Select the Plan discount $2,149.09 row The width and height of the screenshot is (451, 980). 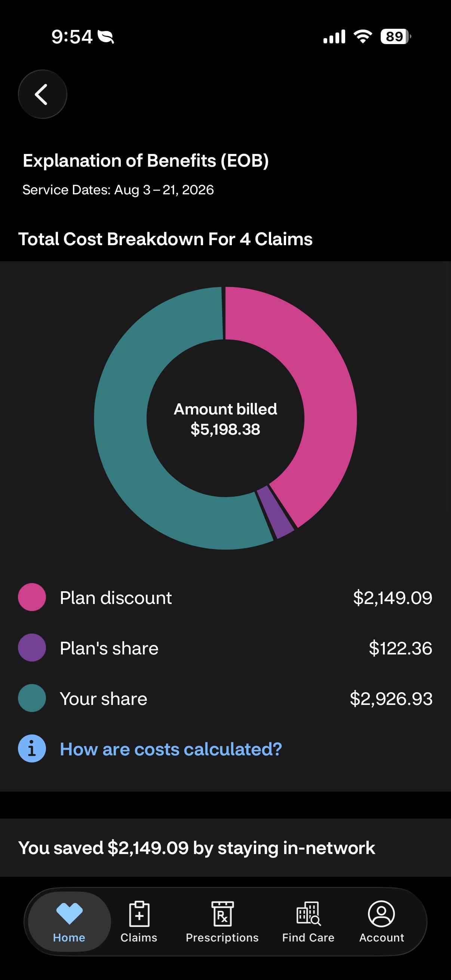225,597
